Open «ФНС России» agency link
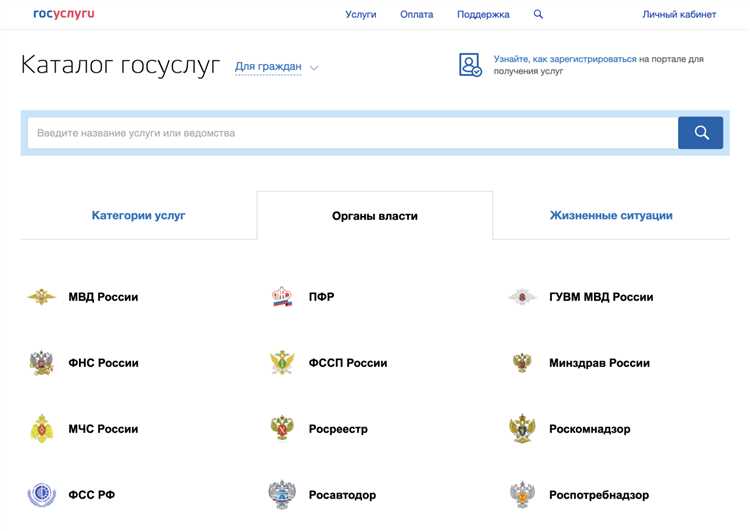Screen dimensions: 750x531 103,363
